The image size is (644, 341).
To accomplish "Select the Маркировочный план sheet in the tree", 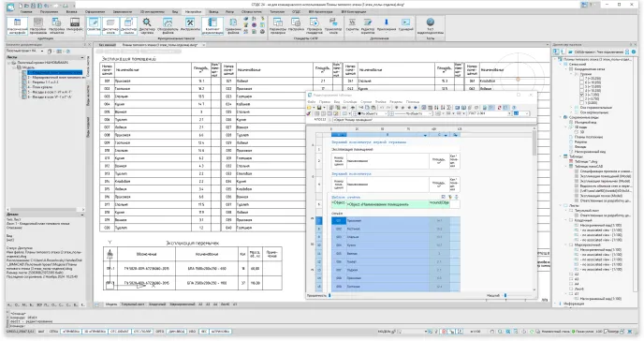I will (x=56, y=77).
